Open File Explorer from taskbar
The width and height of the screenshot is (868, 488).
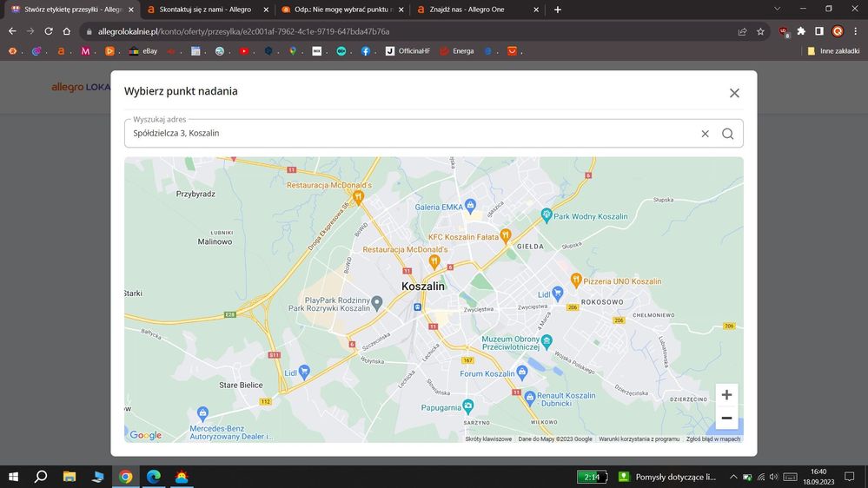[x=70, y=477]
